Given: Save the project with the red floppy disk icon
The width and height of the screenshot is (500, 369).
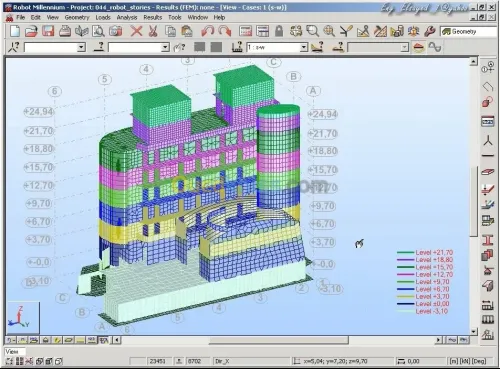Looking at the screenshot, I should [48, 31].
